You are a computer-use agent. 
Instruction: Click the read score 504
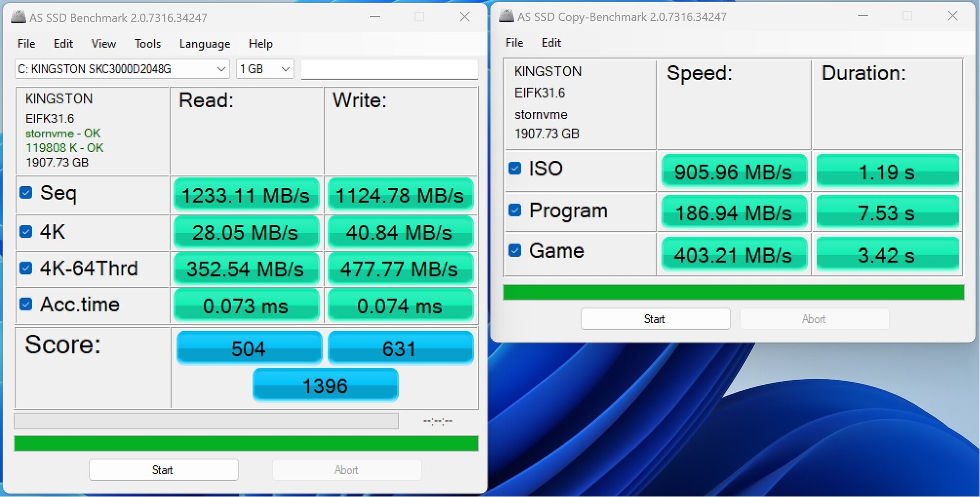[x=249, y=348]
